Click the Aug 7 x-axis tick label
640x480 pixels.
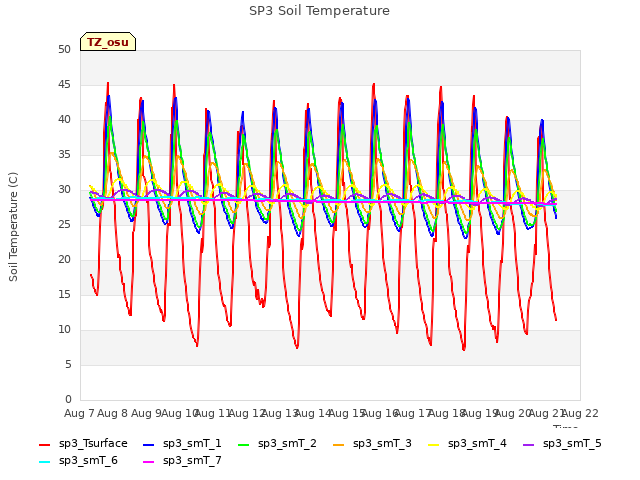pos(79,413)
